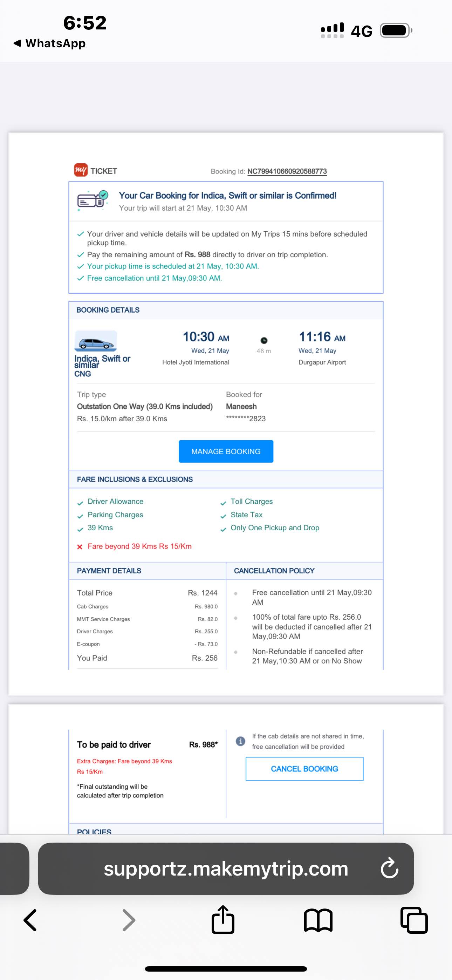Open the Safari bookmarks icon
The height and width of the screenshot is (980, 452).
(x=319, y=920)
